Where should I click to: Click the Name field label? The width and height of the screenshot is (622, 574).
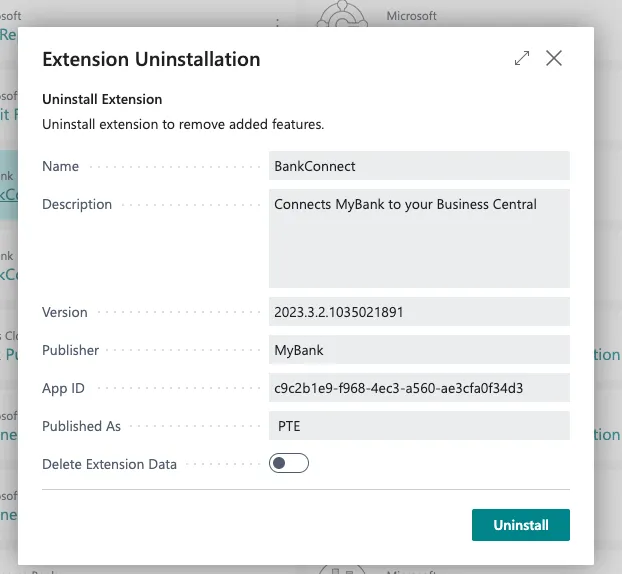[60, 166]
